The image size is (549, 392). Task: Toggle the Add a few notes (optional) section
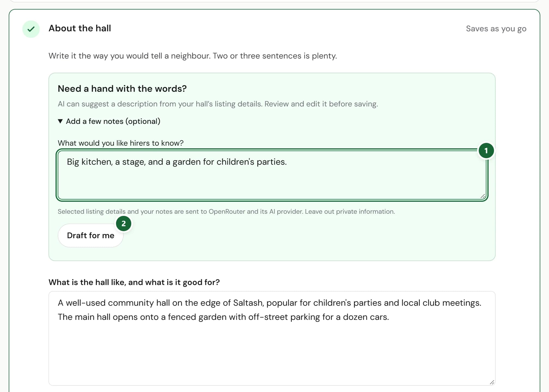point(109,121)
